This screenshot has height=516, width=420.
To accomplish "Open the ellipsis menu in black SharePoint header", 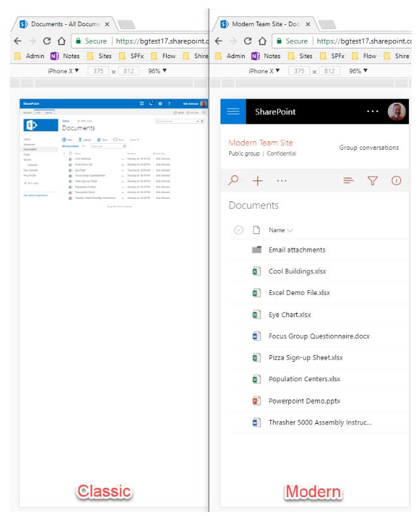I will pyautogui.click(x=372, y=112).
